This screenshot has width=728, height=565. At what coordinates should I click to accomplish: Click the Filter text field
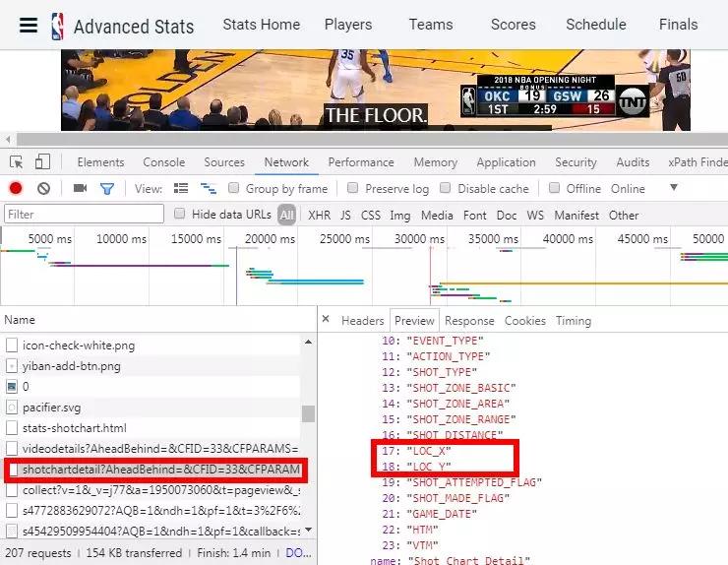tap(84, 214)
